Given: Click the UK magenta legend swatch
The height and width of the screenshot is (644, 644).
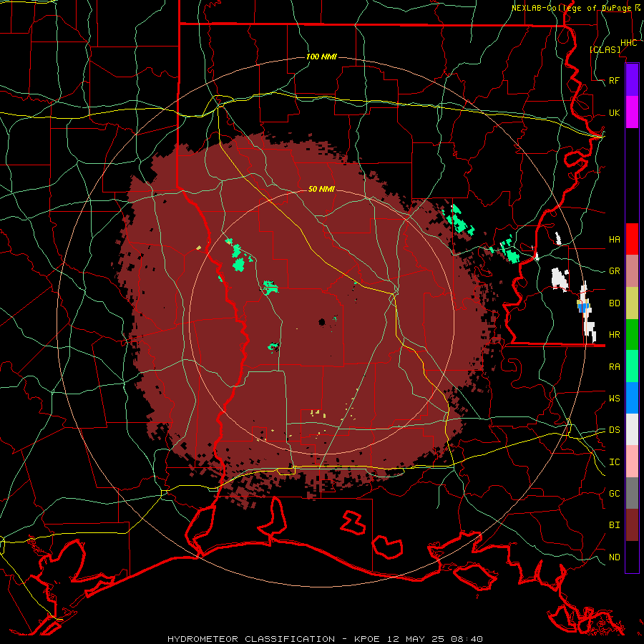Looking at the screenshot, I should click(632, 112).
